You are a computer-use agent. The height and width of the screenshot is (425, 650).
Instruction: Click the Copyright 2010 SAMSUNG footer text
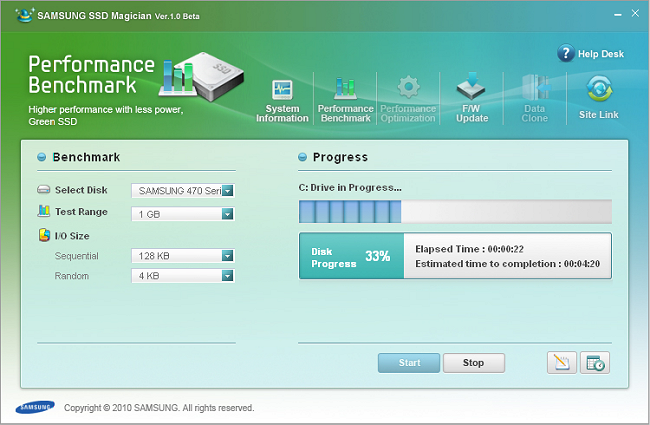[x=159, y=408]
